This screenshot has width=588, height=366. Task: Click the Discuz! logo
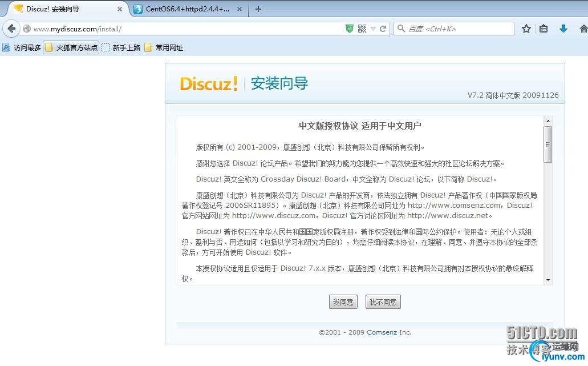point(209,83)
